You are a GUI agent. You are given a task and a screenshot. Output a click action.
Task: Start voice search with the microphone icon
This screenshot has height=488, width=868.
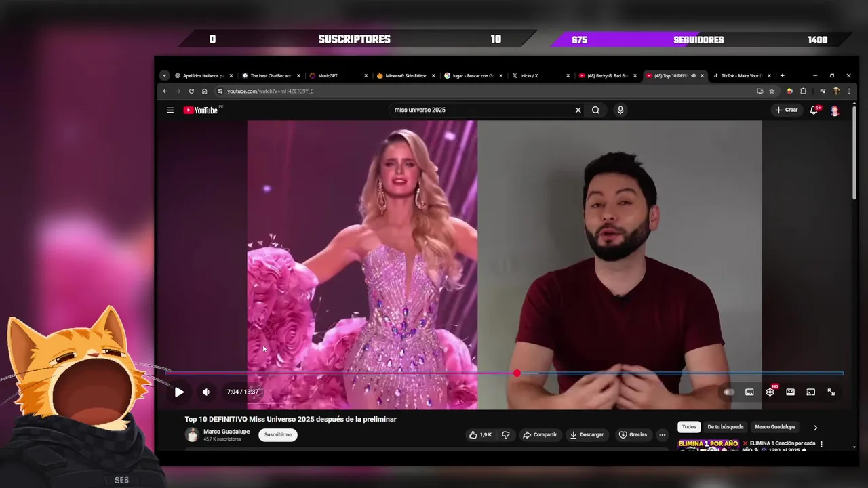pyautogui.click(x=620, y=110)
